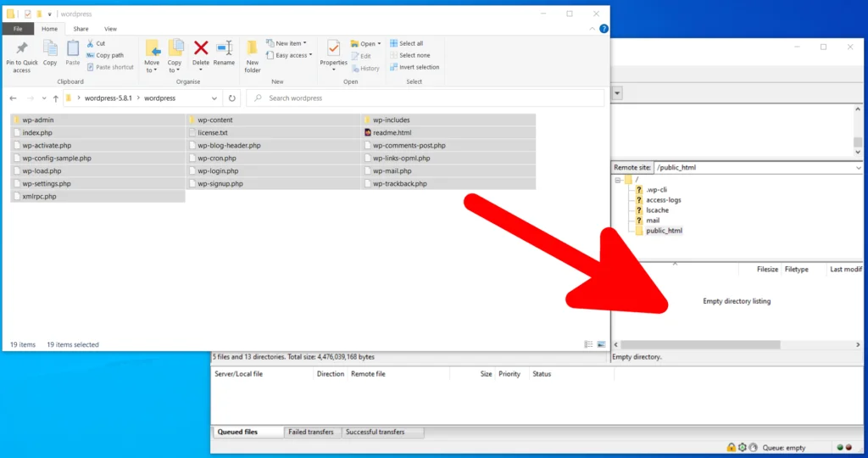The height and width of the screenshot is (458, 868).
Task: Create a New folder
Action: [253, 55]
